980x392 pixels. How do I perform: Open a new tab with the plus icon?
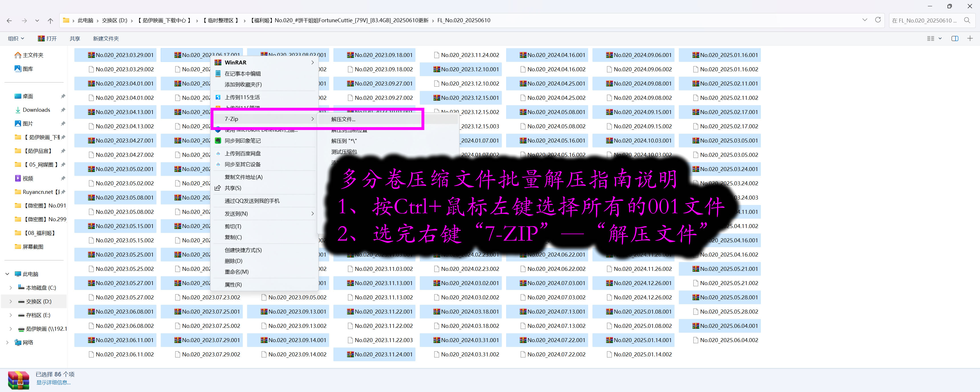970,38
